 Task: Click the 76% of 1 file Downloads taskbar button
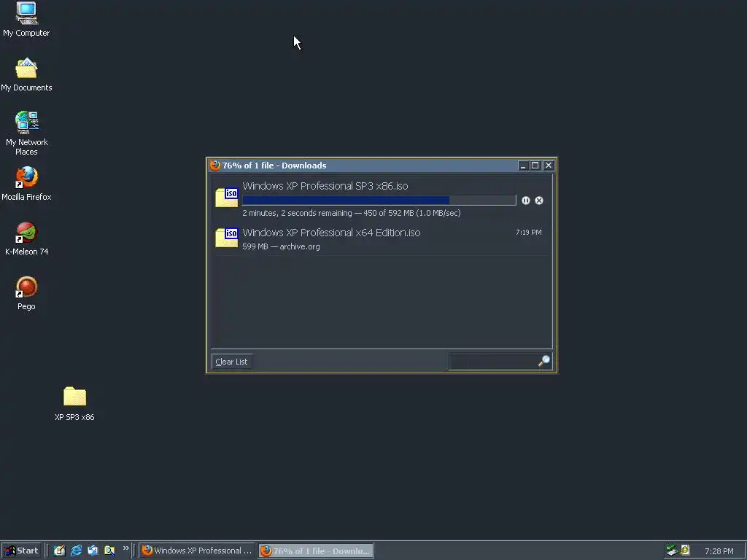pos(316,551)
